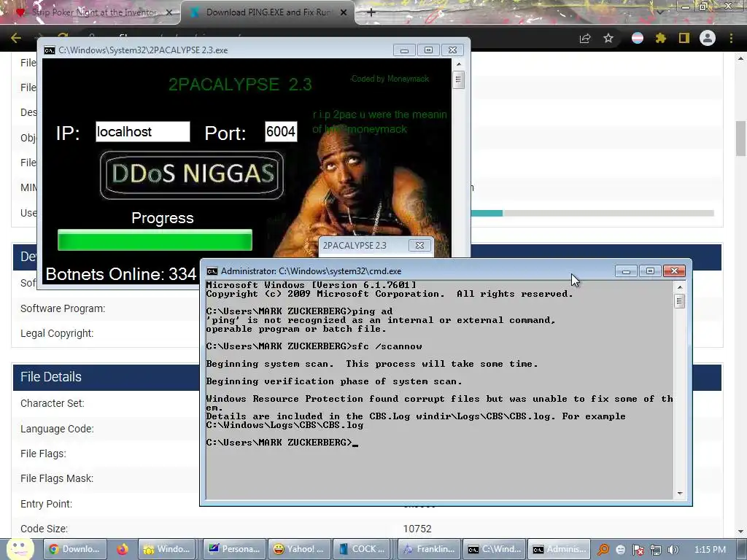The height and width of the screenshot is (560, 747).
Task: Open the 'Persona...' taskbar button
Action: [233, 549]
